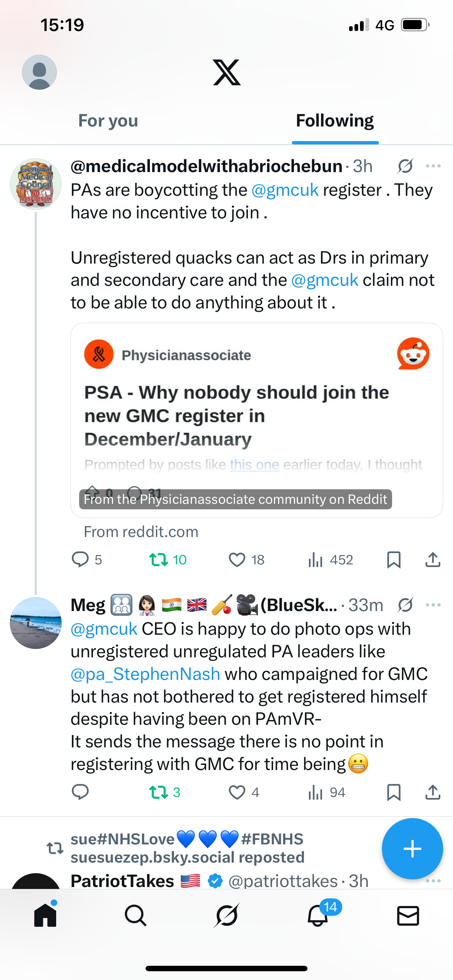
Task: View analytics for the 452-view post
Action: [330, 560]
